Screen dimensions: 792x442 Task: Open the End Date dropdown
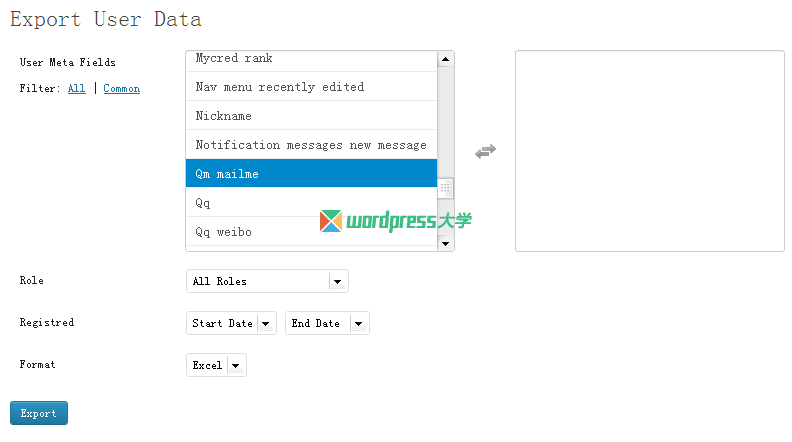327,324
